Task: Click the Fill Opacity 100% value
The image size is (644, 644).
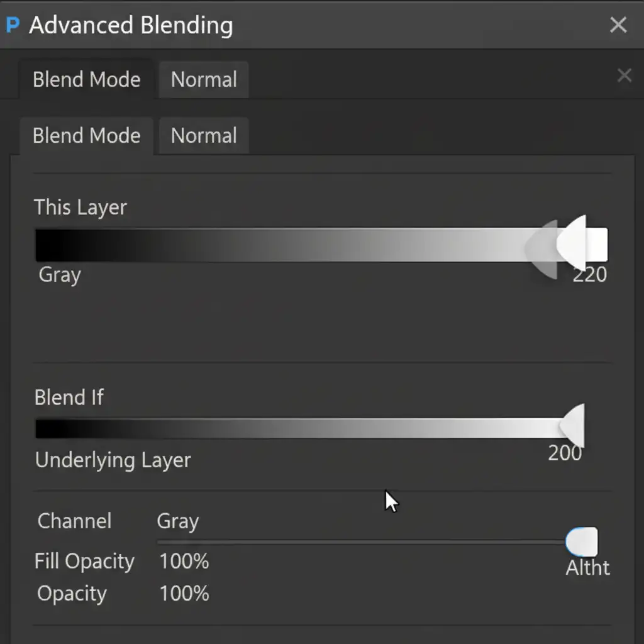Action: coord(184,561)
